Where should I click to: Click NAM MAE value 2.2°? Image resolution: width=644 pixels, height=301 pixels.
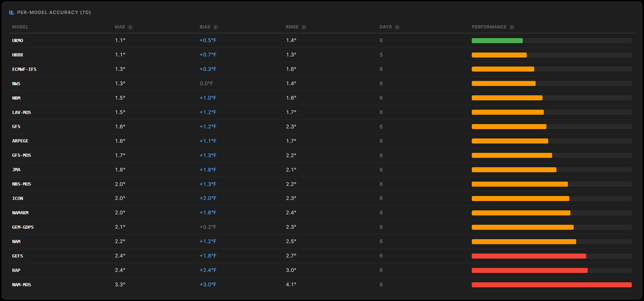pos(120,241)
